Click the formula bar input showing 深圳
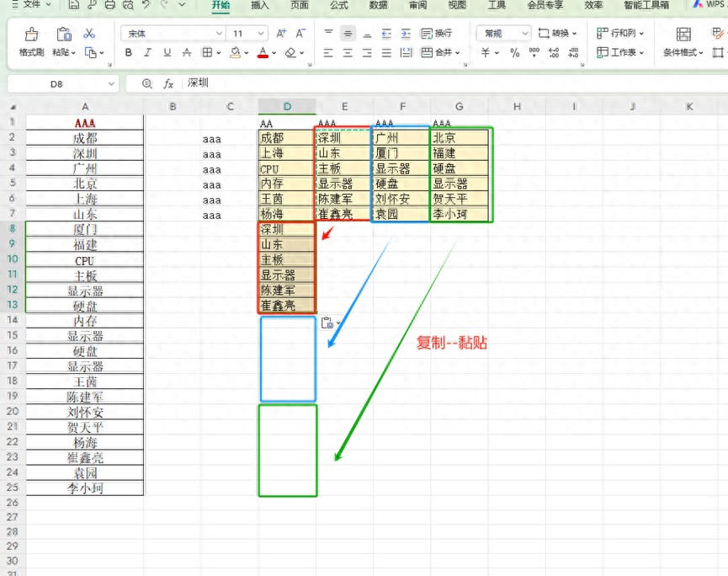Viewport: 728px width, 576px height. [x=455, y=83]
